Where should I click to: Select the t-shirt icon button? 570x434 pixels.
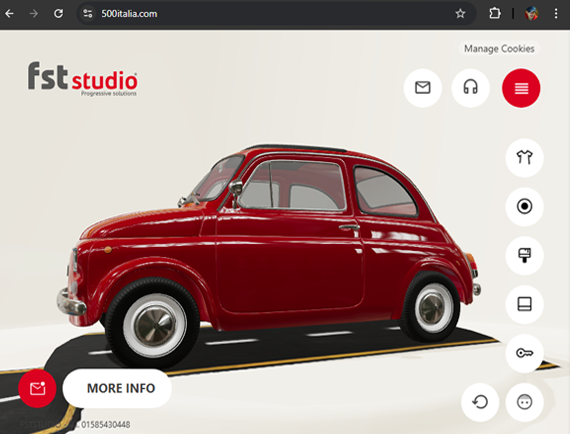[524, 158]
